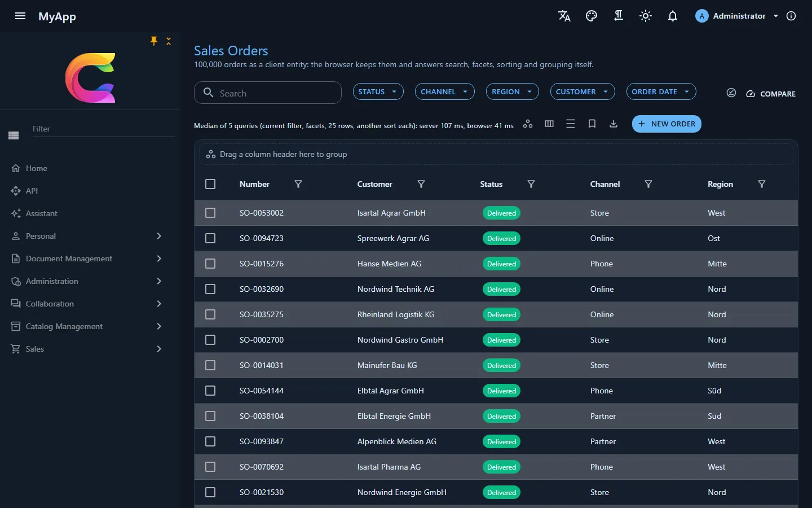The height and width of the screenshot is (508, 812).
Task: Export orders with the download icon
Action: coord(614,124)
